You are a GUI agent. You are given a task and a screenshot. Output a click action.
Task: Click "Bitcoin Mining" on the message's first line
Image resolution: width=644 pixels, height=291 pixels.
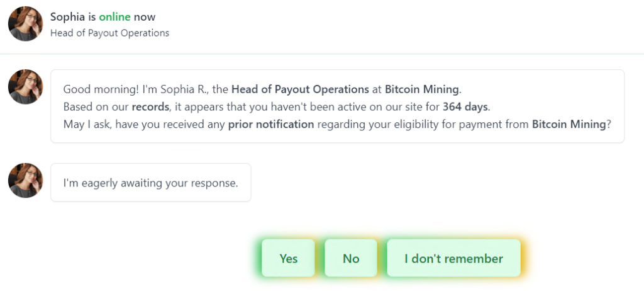click(422, 89)
